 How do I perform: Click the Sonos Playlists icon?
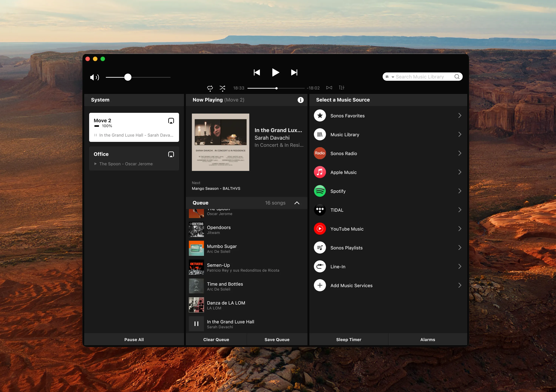(320, 248)
